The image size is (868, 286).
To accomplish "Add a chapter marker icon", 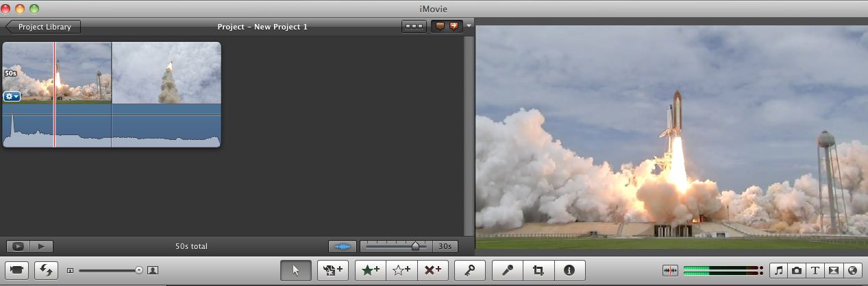I will [x=454, y=27].
